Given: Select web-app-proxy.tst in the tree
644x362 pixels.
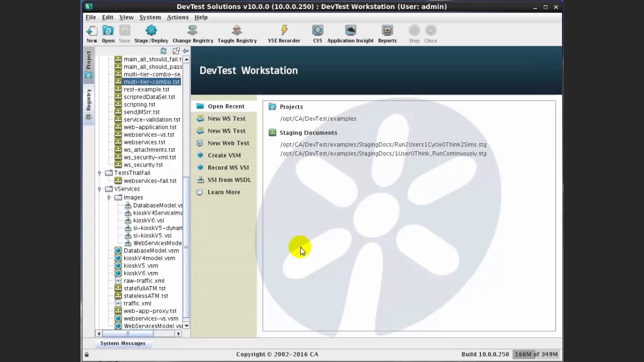Looking at the screenshot, I should pos(150,311).
